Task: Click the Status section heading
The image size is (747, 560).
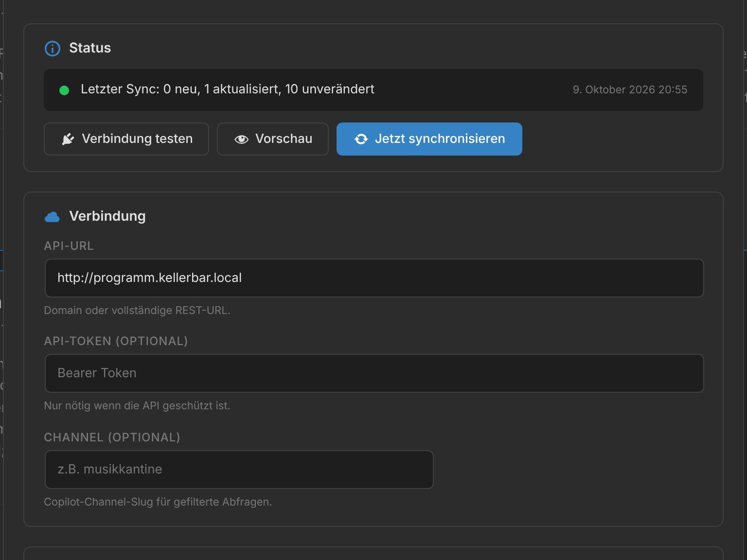Action: coord(90,48)
